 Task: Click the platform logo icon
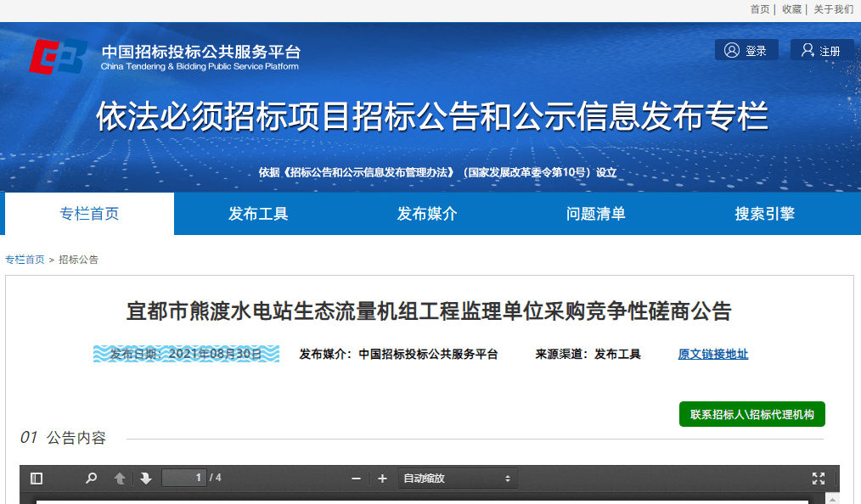tap(58, 56)
